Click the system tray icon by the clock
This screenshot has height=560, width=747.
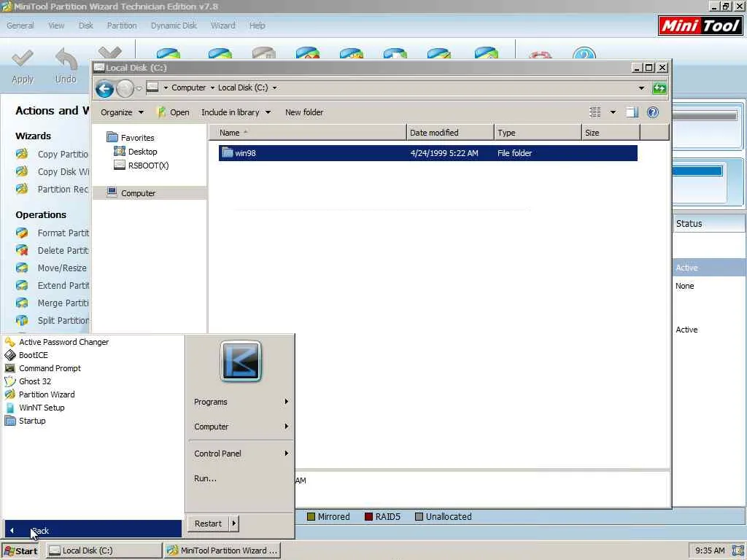click(x=737, y=551)
